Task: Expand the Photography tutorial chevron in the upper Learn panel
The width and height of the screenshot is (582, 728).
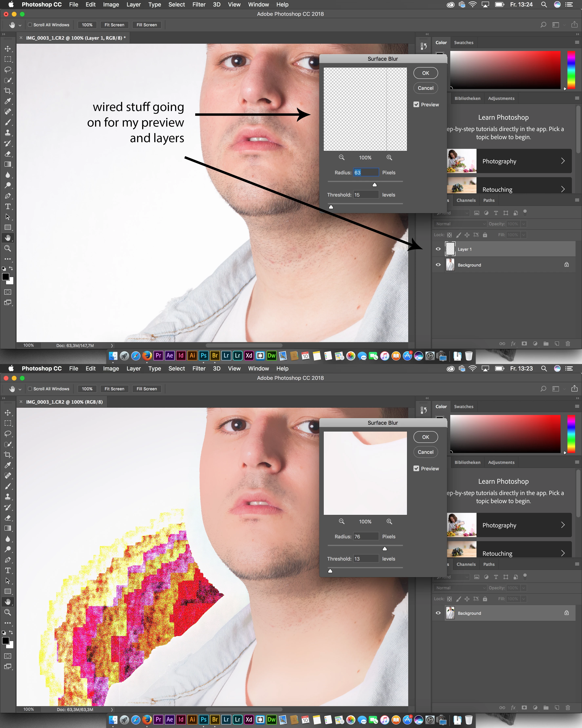Action: point(562,161)
